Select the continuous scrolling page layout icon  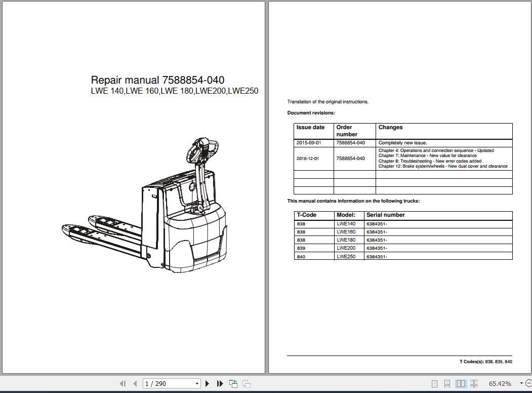pos(447,383)
